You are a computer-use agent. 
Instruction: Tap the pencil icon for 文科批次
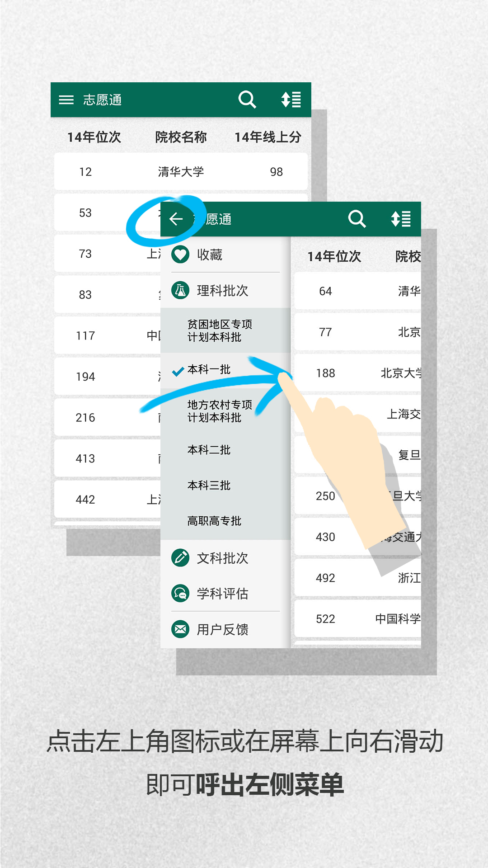180,558
